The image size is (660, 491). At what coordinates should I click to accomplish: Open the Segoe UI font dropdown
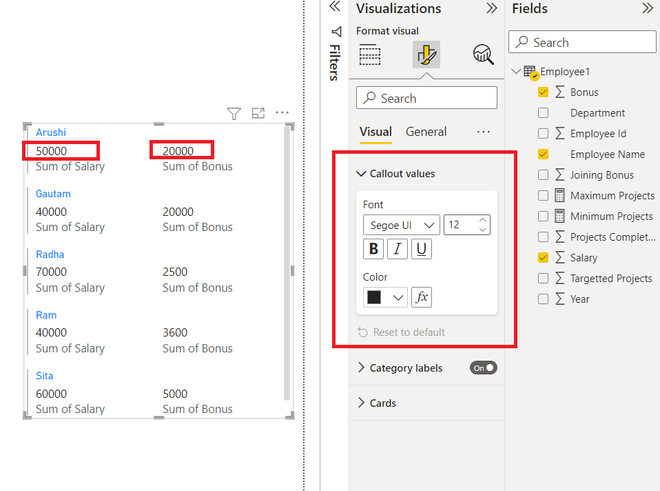[x=401, y=225]
